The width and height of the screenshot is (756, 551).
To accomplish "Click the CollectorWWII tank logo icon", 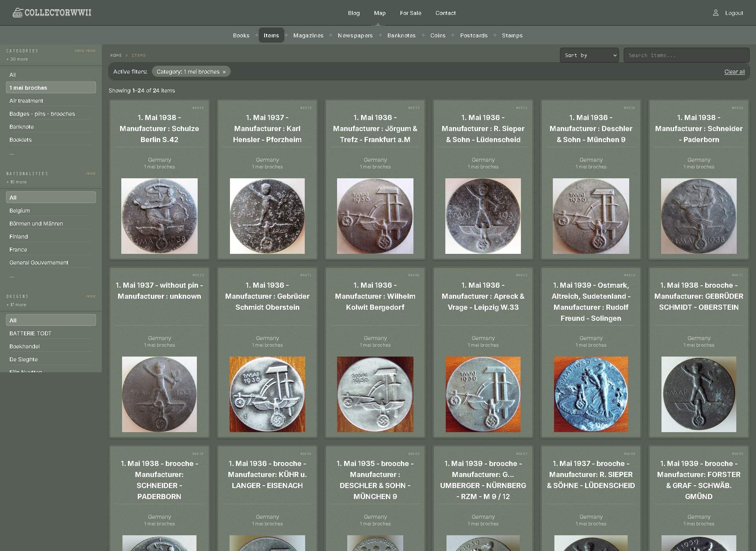I will click(18, 13).
